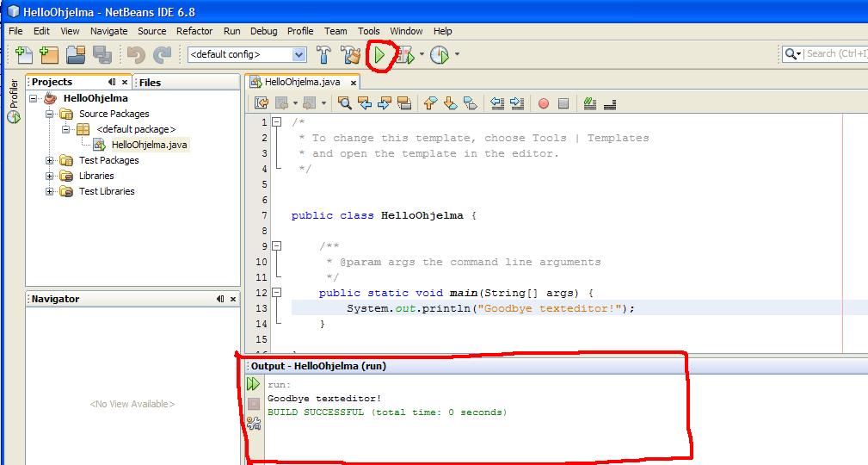Open the Profile button dropdown arrow
The image size is (868, 465).
[457, 54]
